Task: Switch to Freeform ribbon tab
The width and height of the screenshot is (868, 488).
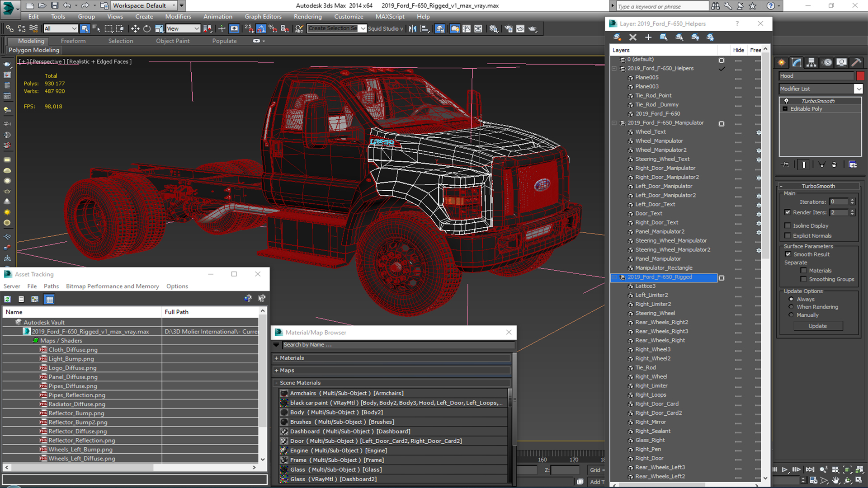Action: 73,41
